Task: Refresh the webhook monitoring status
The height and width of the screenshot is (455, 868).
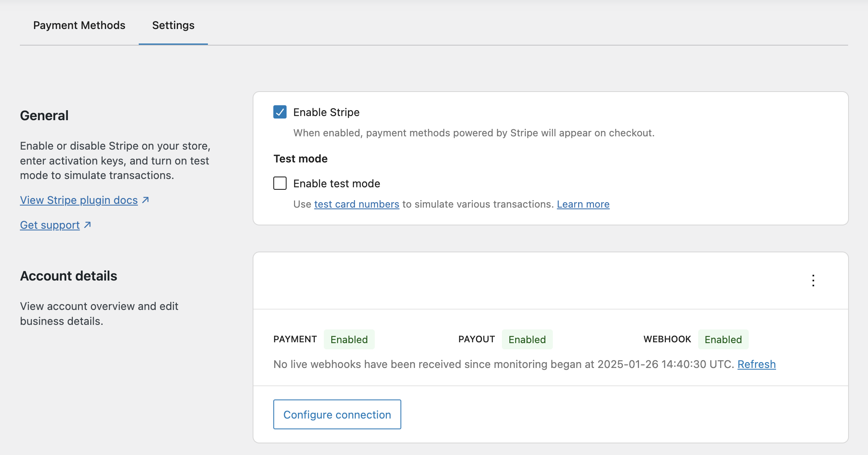Action: click(756, 364)
